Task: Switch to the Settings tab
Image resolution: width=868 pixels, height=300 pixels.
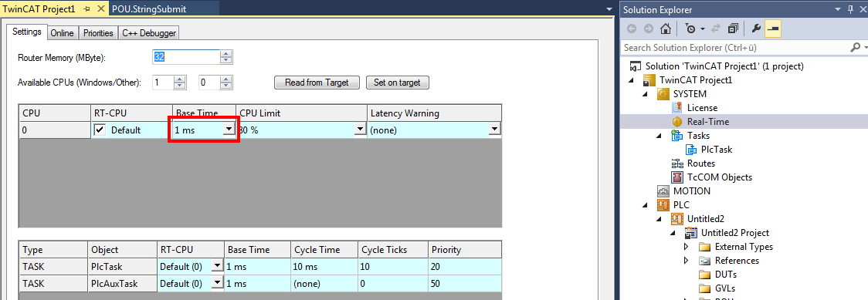Action: click(26, 32)
